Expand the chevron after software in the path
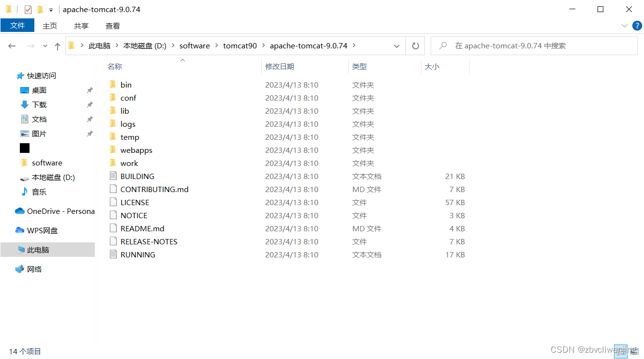The width and height of the screenshot is (644, 359). 216,45
